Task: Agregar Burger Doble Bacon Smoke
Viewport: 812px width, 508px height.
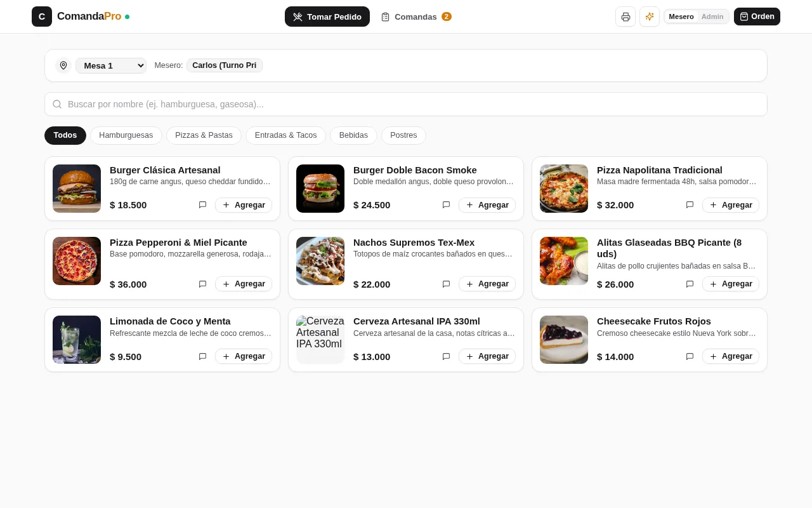Action: [x=487, y=205]
